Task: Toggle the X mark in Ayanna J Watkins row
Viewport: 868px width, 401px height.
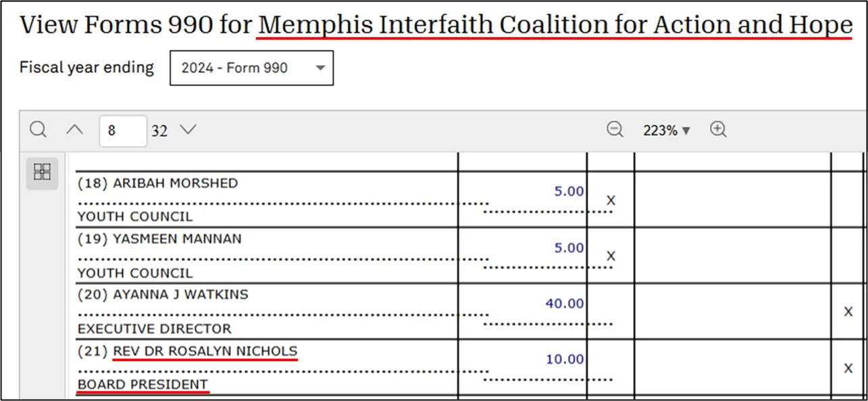Action: tap(848, 312)
